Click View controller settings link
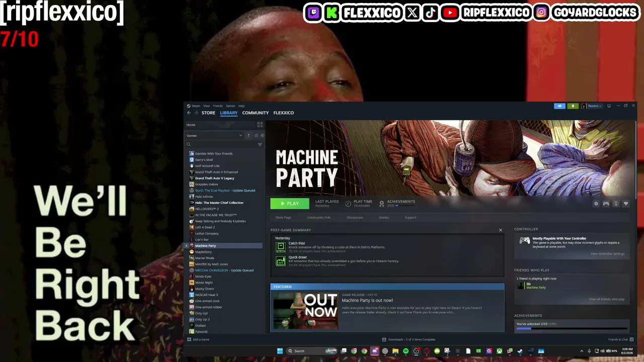 pos(607,254)
